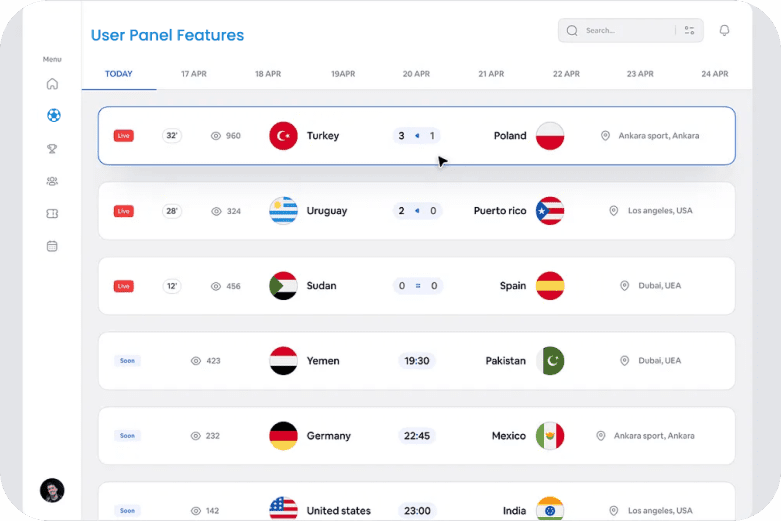Click the United states flag icon
Image resolution: width=781 pixels, height=521 pixels.
(283, 509)
